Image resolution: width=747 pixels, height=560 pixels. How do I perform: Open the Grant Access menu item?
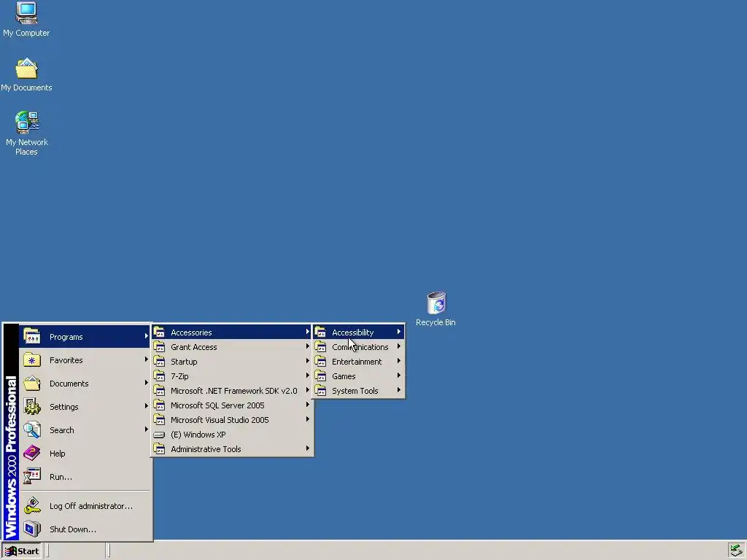tap(232, 346)
